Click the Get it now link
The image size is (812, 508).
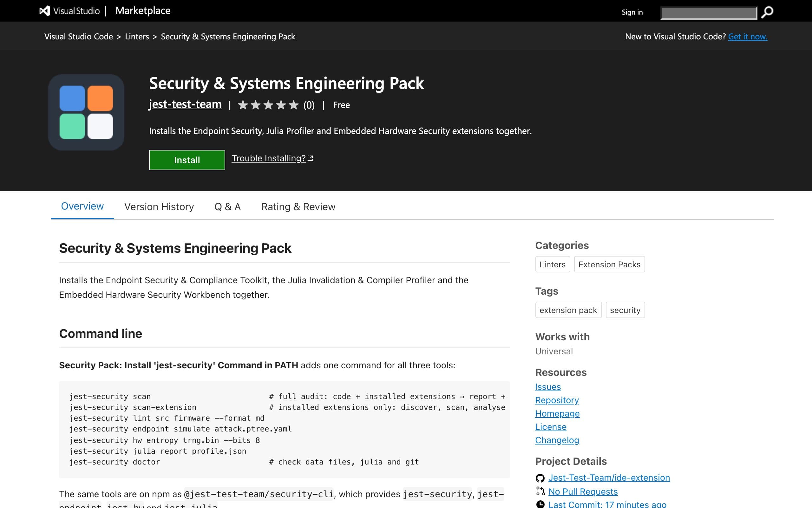pyautogui.click(x=748, y=36)
